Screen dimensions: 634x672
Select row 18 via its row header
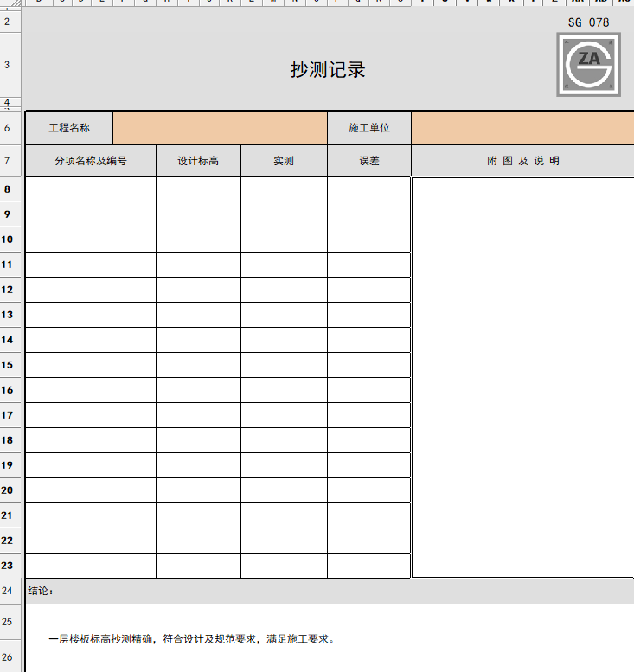tap(10, 440)
